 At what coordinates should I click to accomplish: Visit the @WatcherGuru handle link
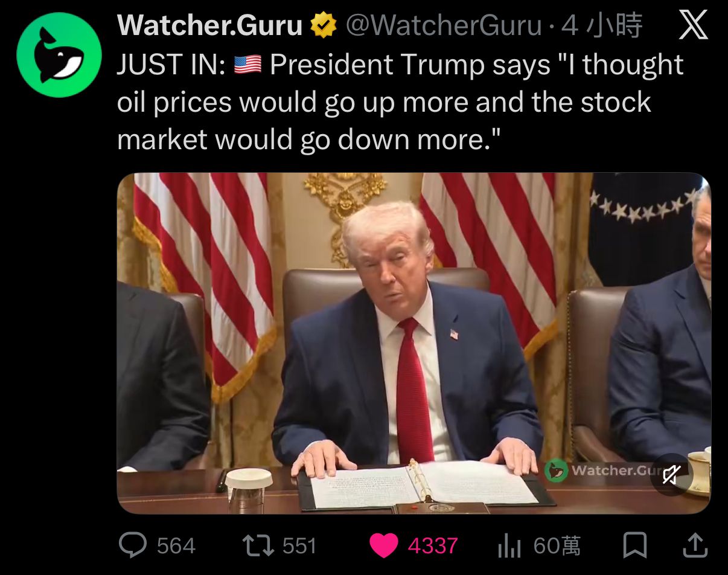tap(443, 25)
